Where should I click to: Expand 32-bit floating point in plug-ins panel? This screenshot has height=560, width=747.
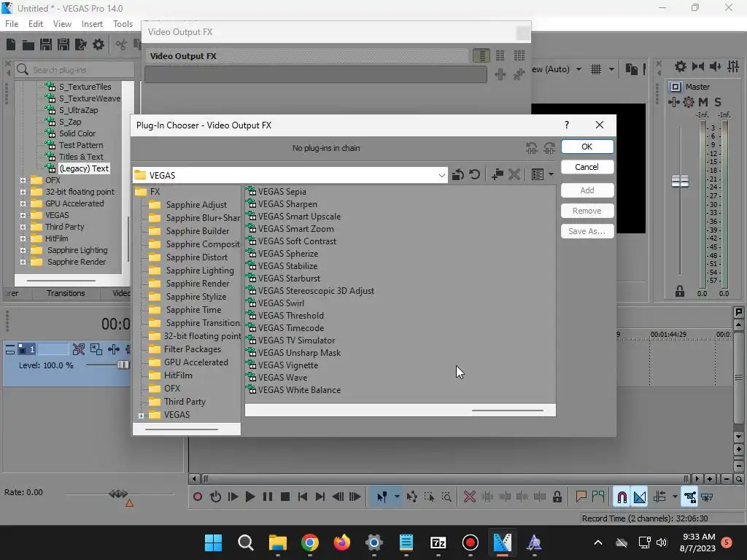point(23,192)
